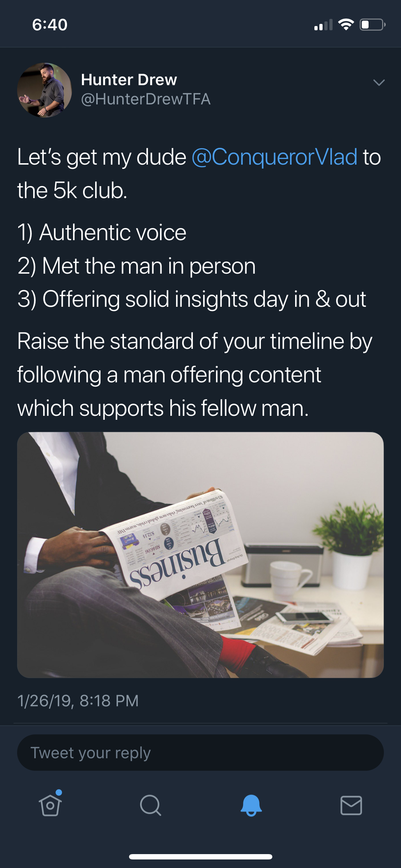
Task: Open the Business newspaper photo
Action: click(x=200, y=555)
